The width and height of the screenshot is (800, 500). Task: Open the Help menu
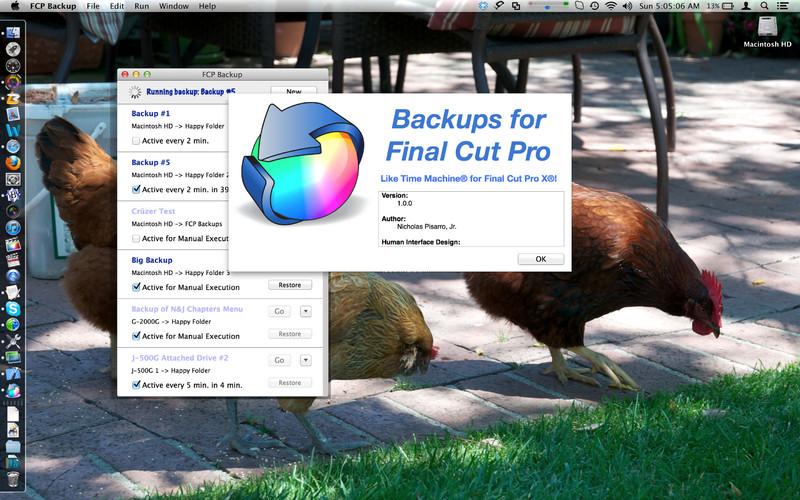click(x=207, y=6)
